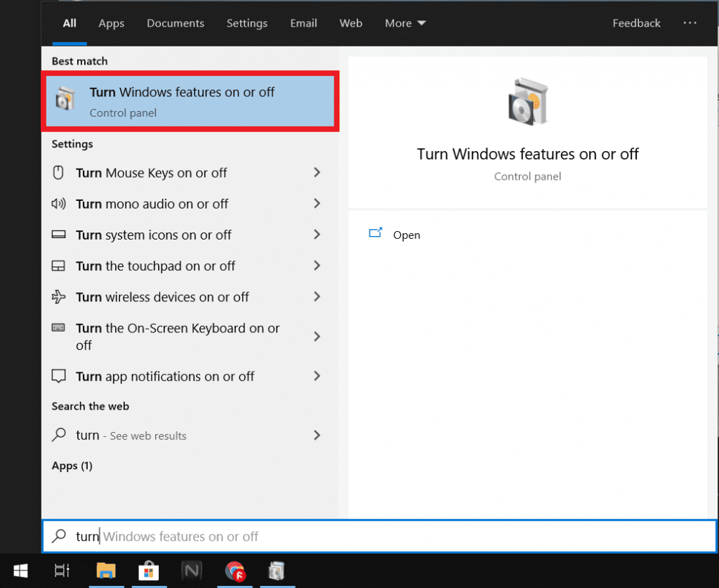Image resolution: width=719 pixels, height=588 pixels.
Task: Expand the wireless devices chevron arrow
Action: [x=317, y=296]
